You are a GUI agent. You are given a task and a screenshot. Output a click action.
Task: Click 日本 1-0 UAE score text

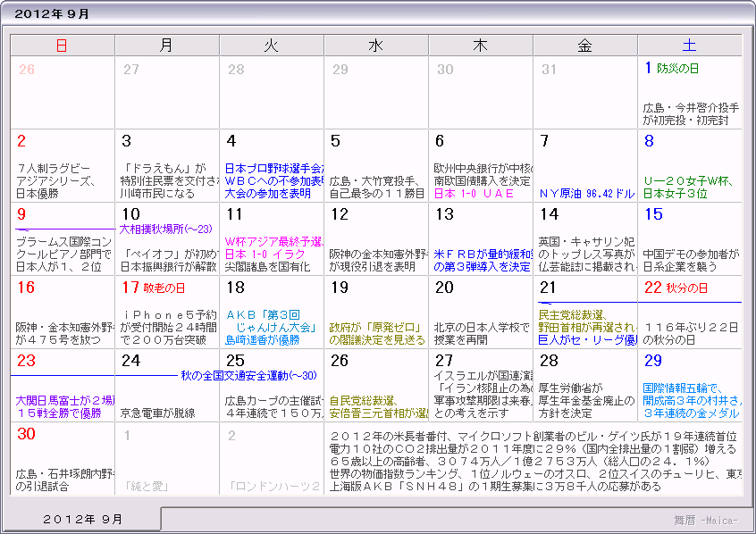[x=474, y=194]
